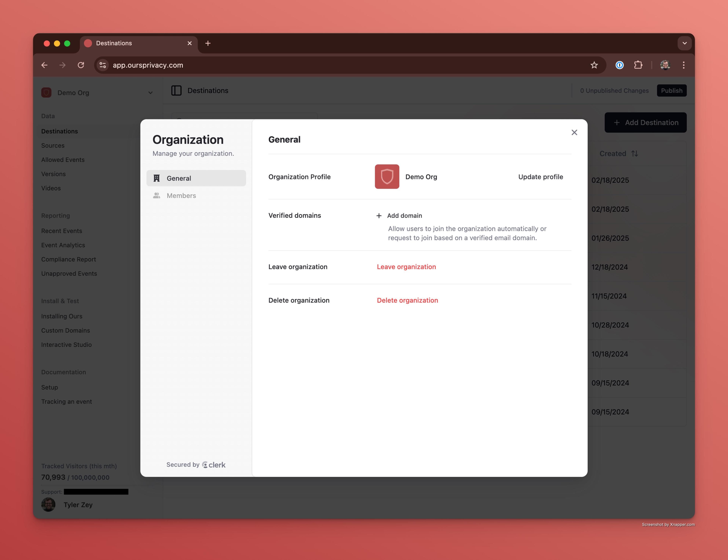This screenshot has height=560, width=728.
Task: Open the 1Password extension icon
Action: (x=619, y=65)
